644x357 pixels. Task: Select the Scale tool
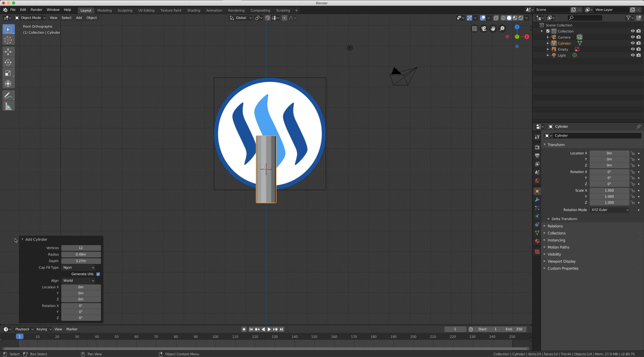tap(8, 73)
